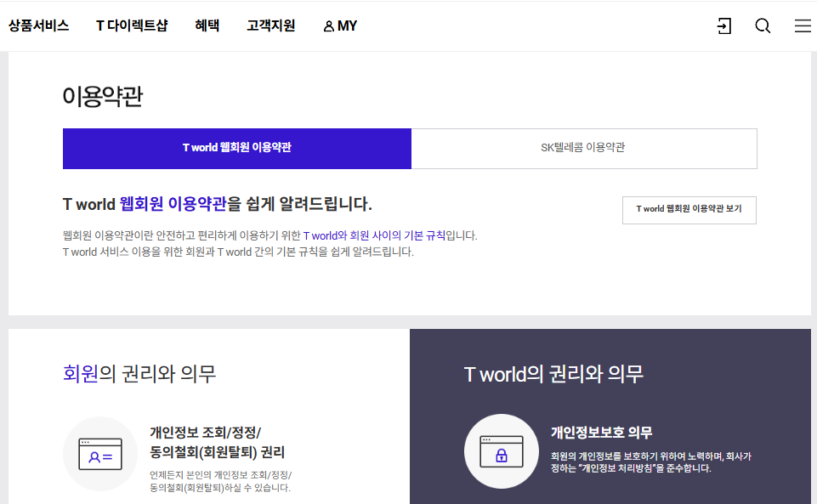Click the login arrow icon in header
The image size is (817, 504).
click(x=724, y=25)
